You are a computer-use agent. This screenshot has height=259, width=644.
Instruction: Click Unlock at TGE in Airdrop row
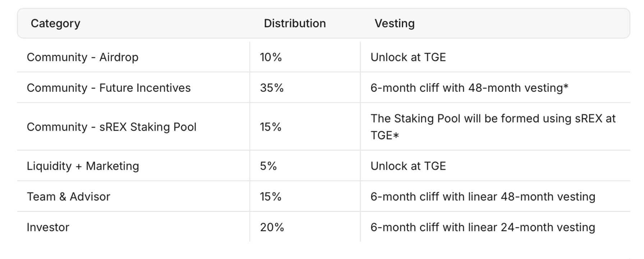click(x=408, y=57)
